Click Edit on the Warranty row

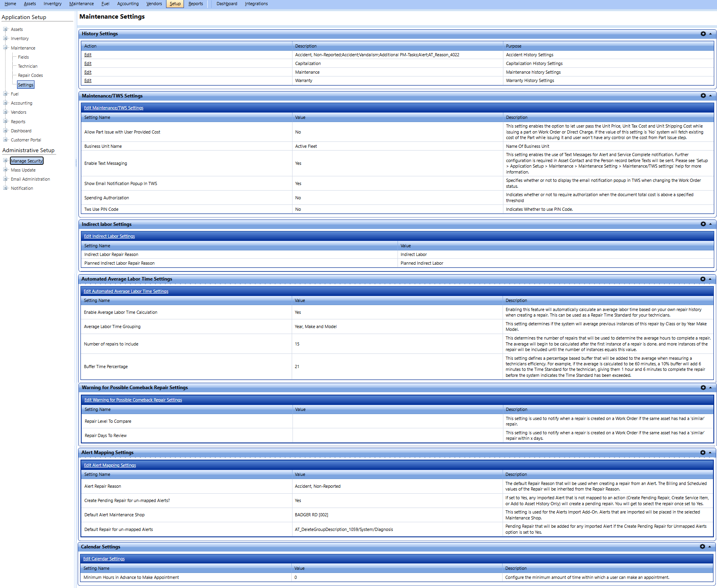click(x=88, y=80)
